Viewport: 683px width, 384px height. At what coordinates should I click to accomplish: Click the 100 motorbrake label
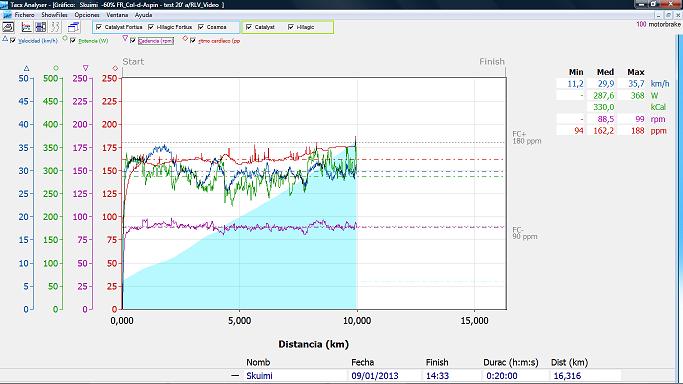pos(658,24)
